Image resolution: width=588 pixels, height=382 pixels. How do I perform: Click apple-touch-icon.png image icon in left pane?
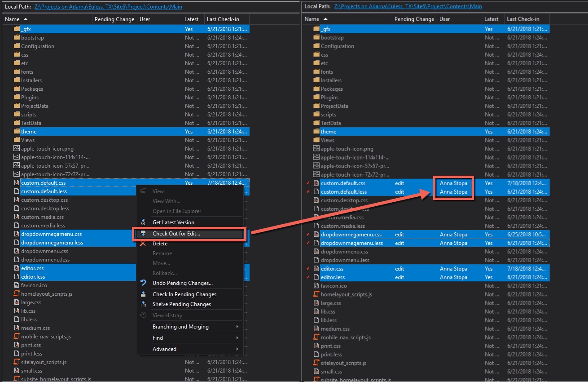[17, 149]
